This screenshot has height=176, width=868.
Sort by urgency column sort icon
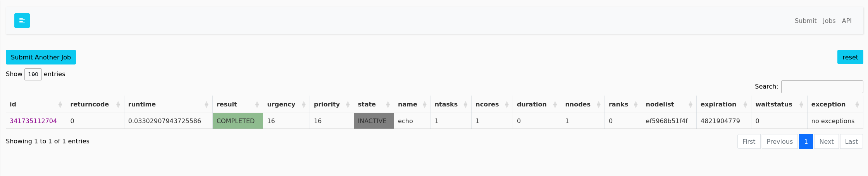[x=304, y=105]
